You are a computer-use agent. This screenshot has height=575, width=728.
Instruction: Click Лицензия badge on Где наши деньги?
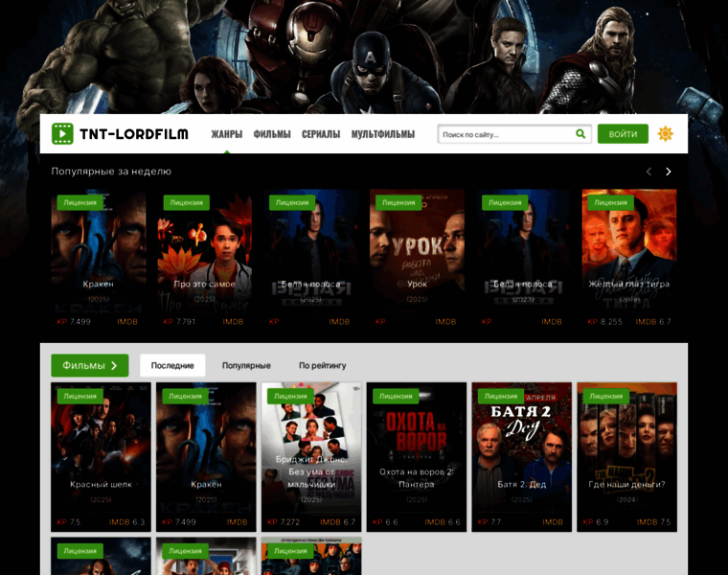point(606,396)
